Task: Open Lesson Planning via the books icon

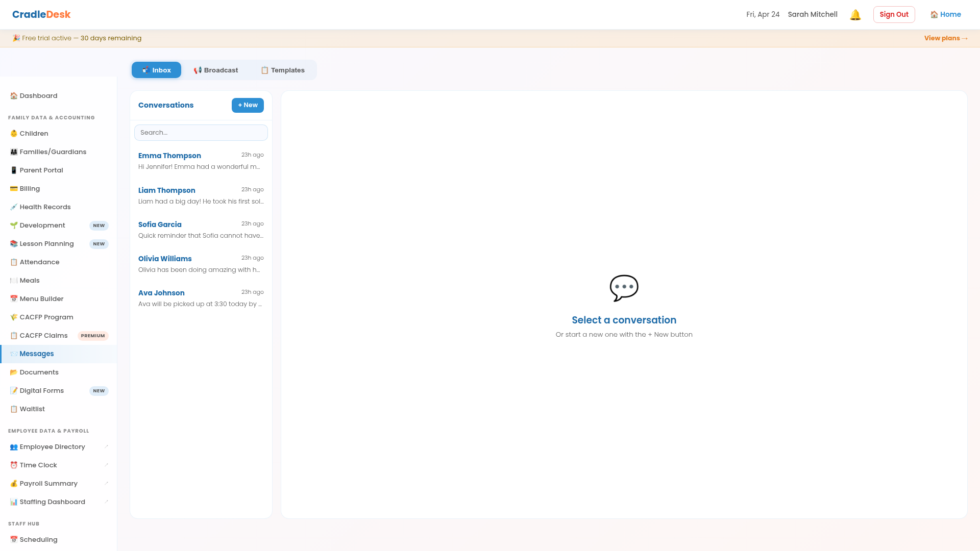Action: [x=13, y=243]
